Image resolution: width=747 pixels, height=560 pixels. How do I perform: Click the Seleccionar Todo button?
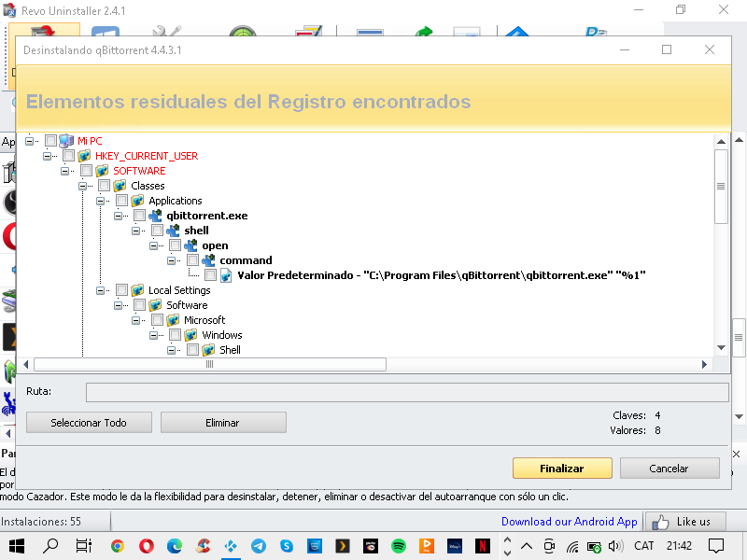[x=89, y=423]
